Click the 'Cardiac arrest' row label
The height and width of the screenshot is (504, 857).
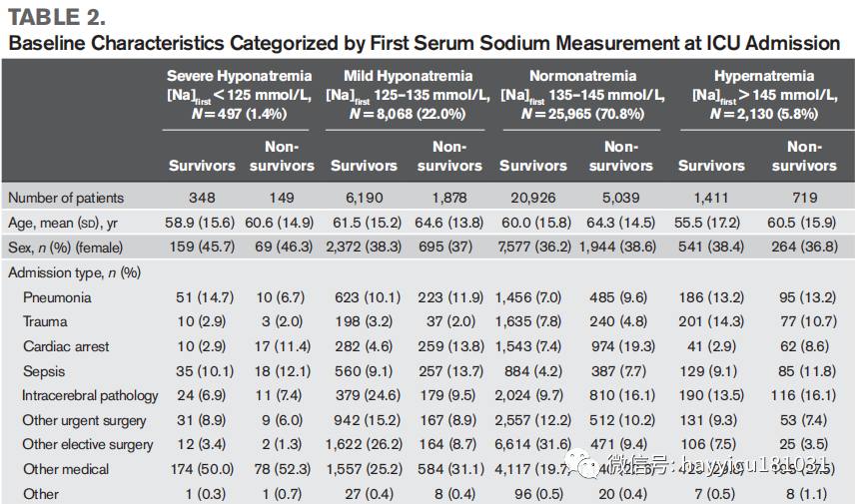[x=66, y=346]
